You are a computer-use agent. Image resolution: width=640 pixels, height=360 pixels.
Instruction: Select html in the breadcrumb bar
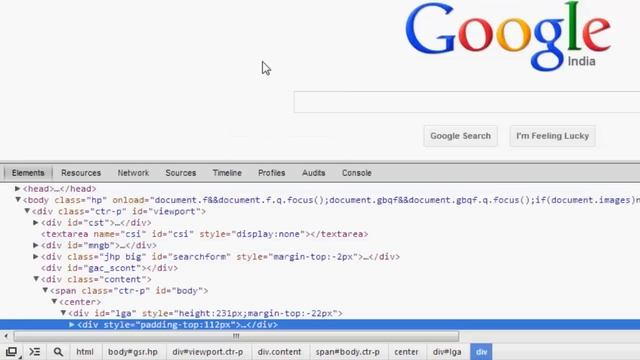pos(85,352)
